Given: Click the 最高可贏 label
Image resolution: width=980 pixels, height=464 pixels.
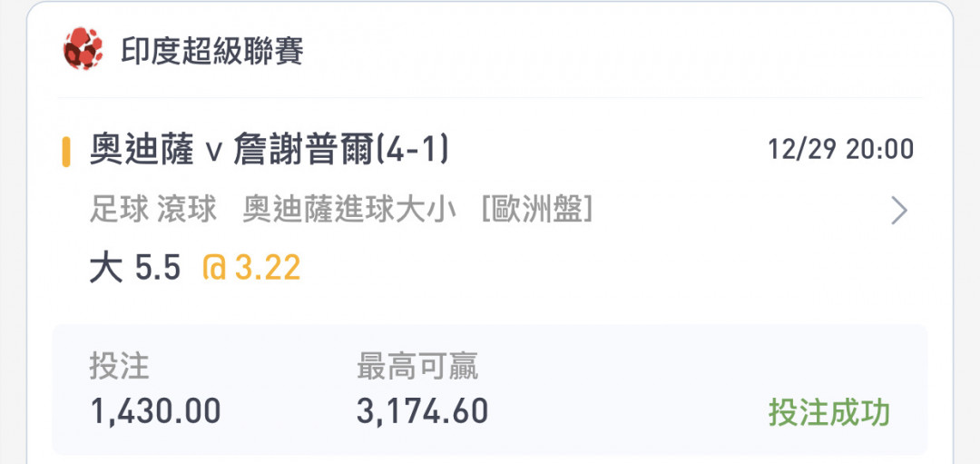Looking at the screenshot, I should click(x=417, y=367).
